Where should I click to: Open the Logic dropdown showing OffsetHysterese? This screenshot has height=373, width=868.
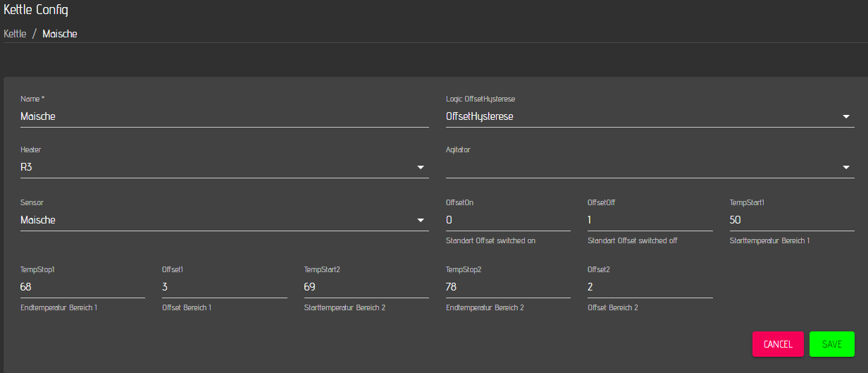coord(641,117)
